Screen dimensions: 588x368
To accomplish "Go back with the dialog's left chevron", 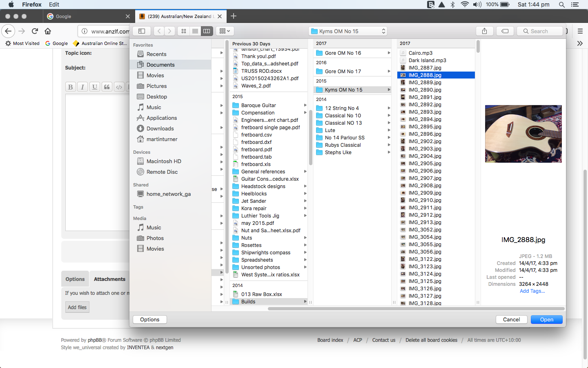I will pyautogui.click(x=159, y=31).
